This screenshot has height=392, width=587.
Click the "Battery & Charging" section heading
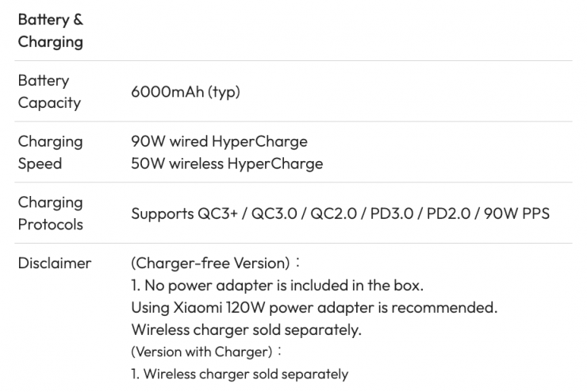point(50,30)
